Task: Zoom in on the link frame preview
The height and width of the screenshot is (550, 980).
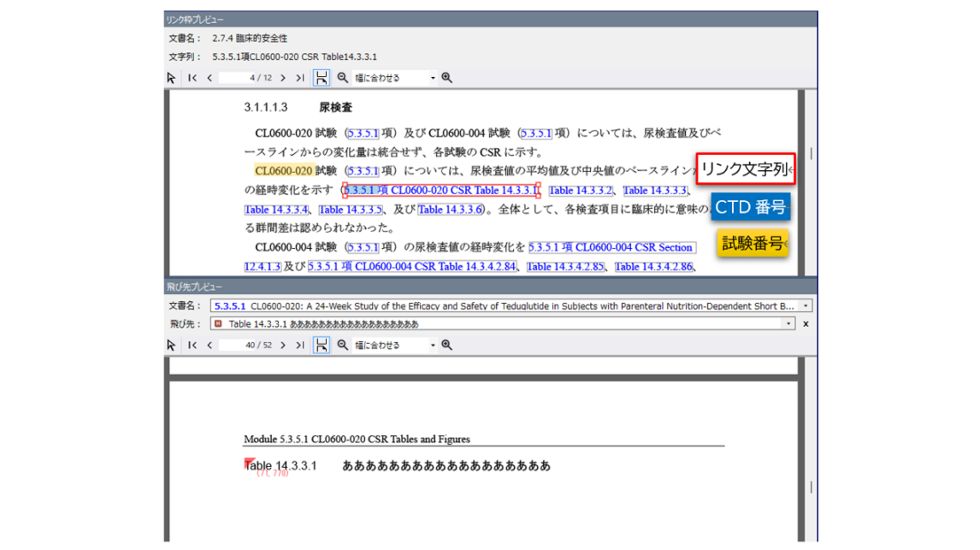Action: pyautogui.click(x=446, y=78)
